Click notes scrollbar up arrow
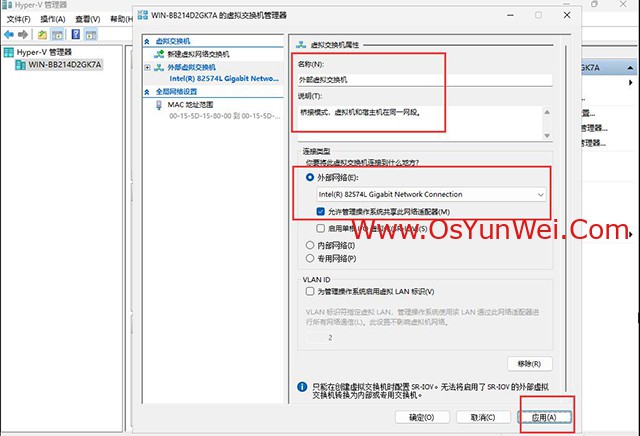640x436 pixels. [x=547, y=112]
